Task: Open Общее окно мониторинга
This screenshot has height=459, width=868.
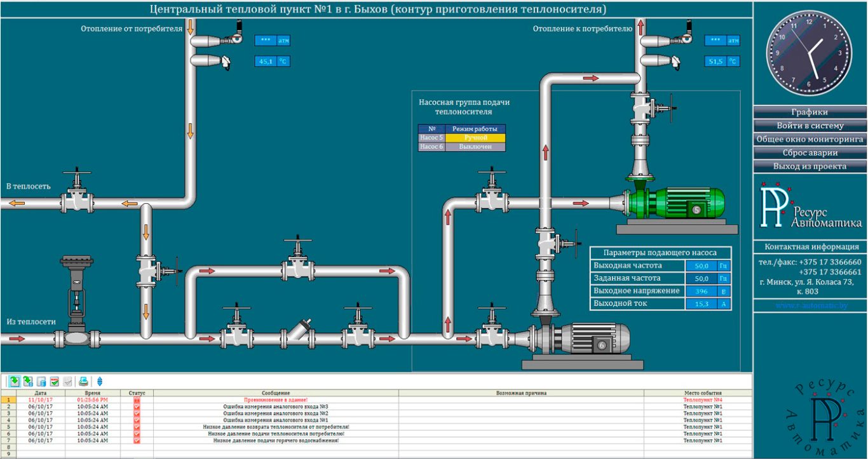Action: [810, 139]
